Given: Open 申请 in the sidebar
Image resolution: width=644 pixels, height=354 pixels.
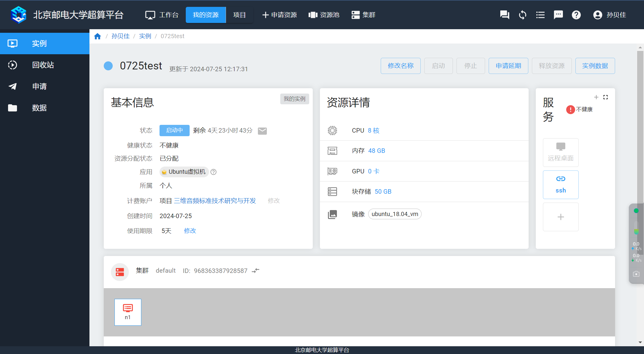Looking at the screenshot, I should tap(45, 86).
